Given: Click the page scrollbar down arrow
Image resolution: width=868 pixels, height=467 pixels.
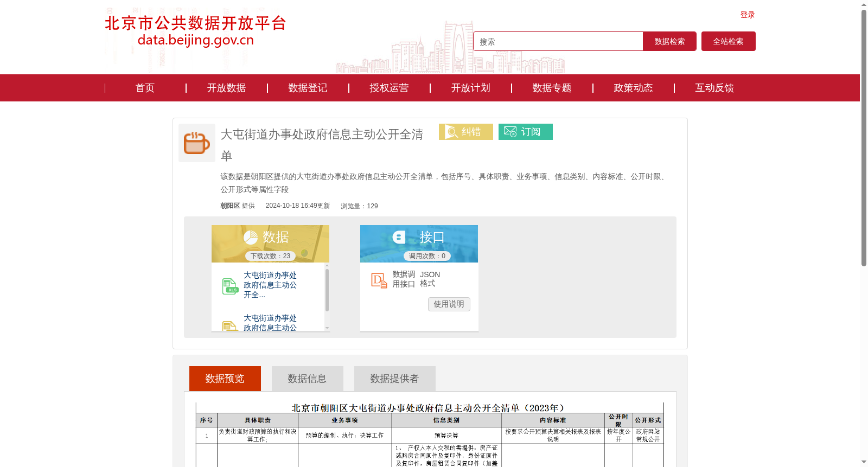Looking at the screenshot, I should 864,462.
